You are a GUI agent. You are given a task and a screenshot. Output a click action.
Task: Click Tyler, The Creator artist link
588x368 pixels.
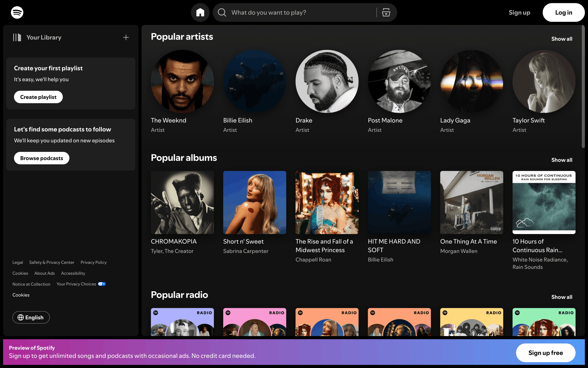coord(172,251)
